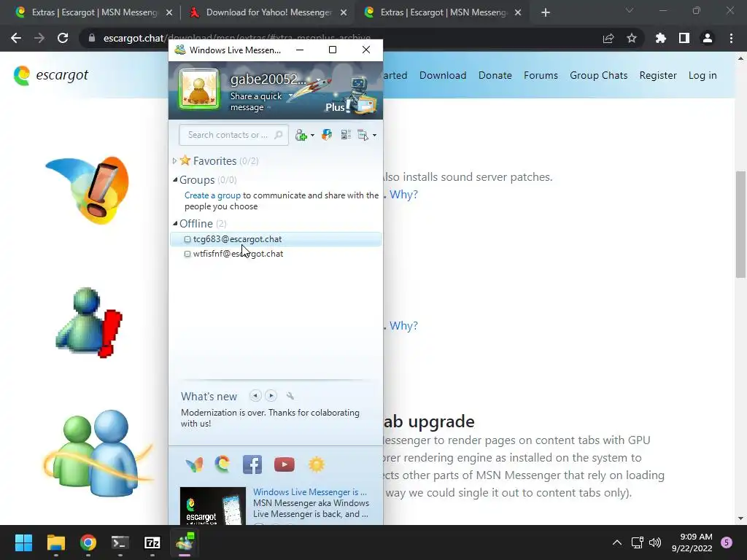Open the add contact icon in Messenger
Image resolution: width=747 pixels, height=560 pixels.
(x=301, y=135)
